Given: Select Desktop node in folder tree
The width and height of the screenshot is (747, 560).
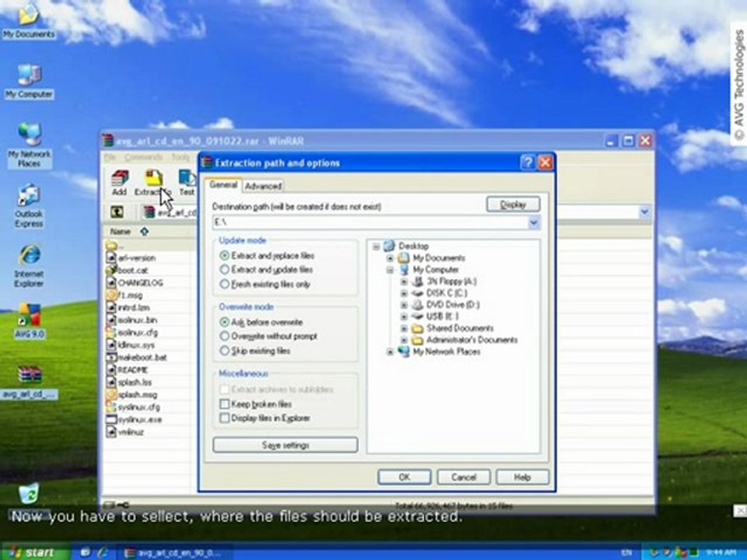Looking at the screenshot, I should point(406,246).
